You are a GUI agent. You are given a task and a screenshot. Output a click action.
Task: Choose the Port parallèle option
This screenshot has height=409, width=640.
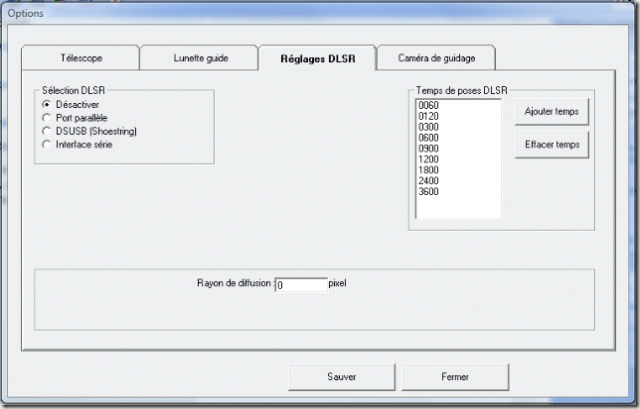[46, 118]
